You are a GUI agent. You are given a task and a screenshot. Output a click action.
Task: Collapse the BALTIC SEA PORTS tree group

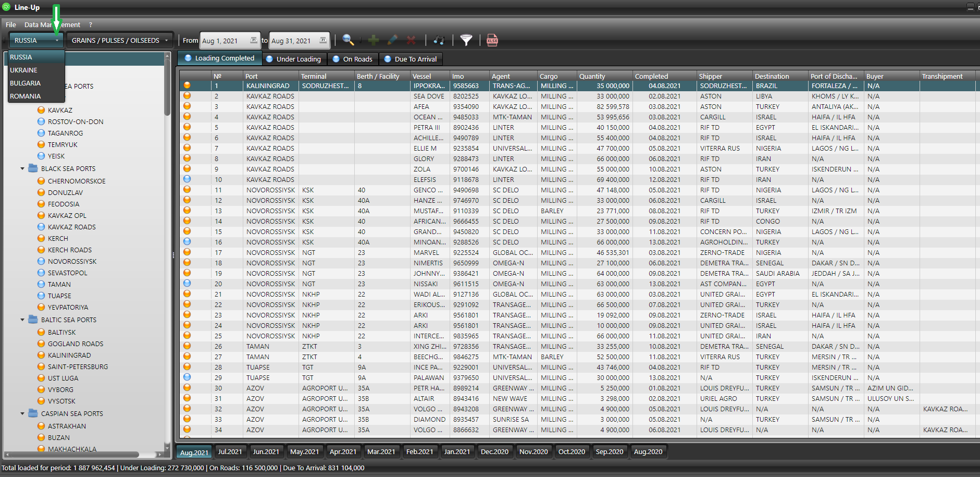[x=22, y=320]
